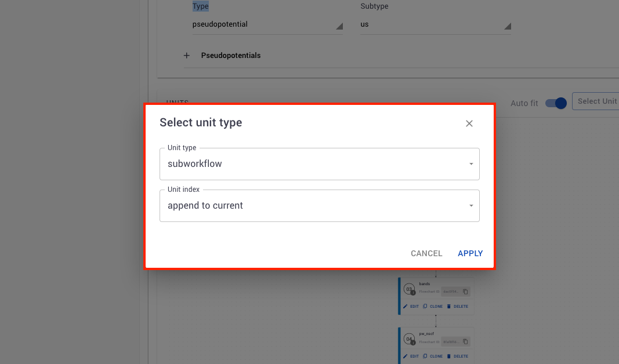Viewport: 619px width, 364px height.
Task: Click the unit number badge 04 on pw_nscf
Action: click(409, 339)
